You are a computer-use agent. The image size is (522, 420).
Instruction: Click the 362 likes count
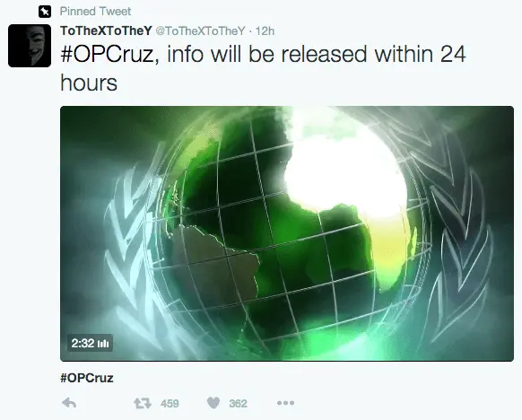point(238,404)
